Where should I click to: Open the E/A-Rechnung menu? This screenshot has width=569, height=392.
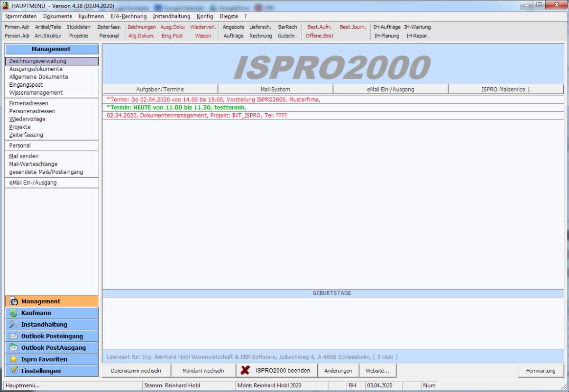[128, 17]
